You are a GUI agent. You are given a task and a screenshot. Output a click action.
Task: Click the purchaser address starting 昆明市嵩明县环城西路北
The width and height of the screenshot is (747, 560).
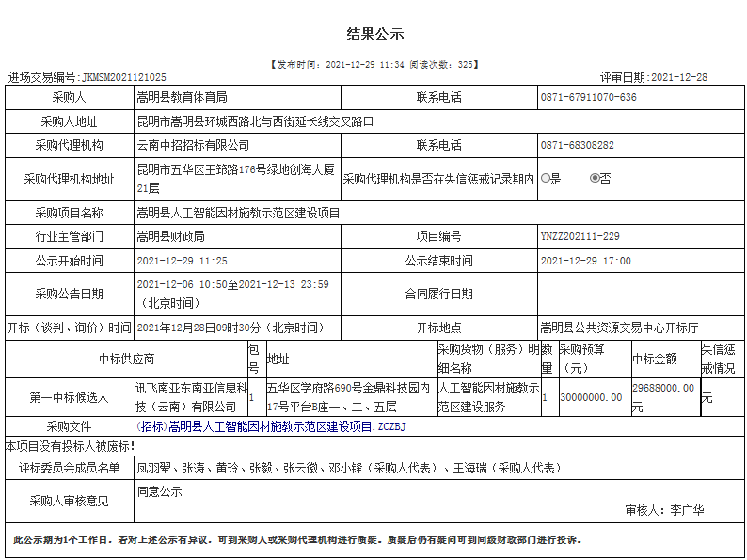coord(255,121)
